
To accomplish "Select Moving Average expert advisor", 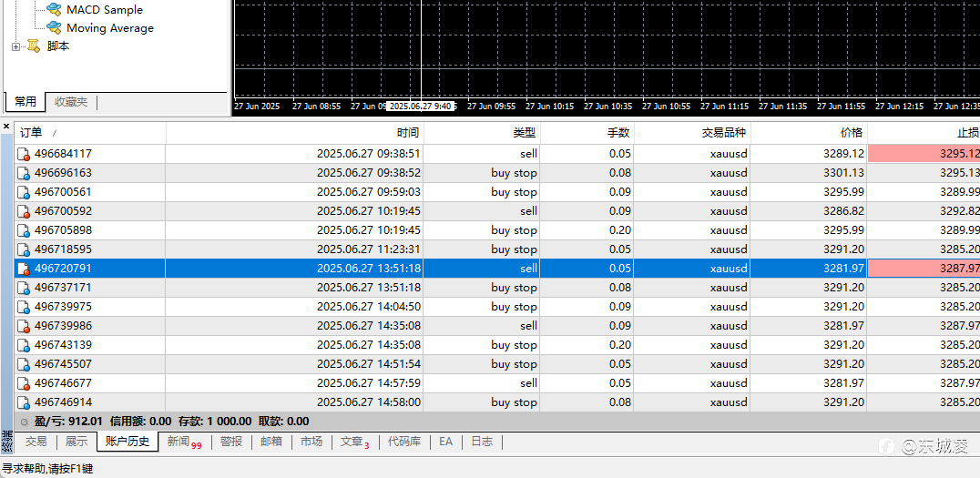I will point(110,27).
